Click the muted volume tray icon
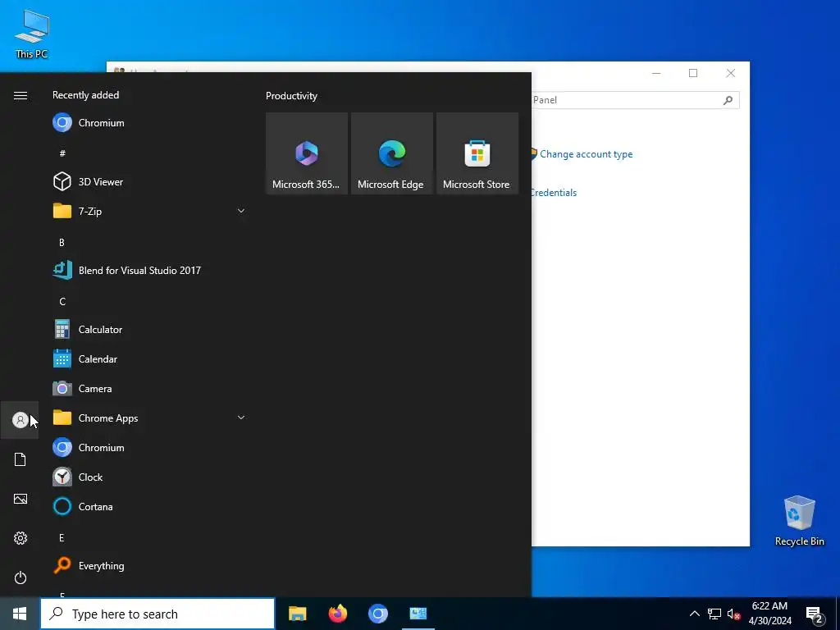 coord(733,614)
